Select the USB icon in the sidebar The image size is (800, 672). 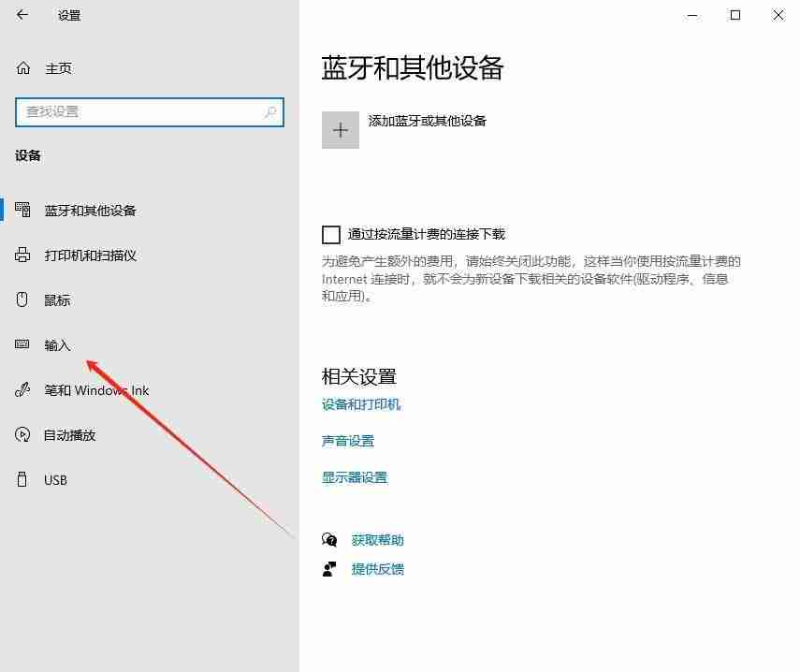pyautogui.click(x=22, y=479)
